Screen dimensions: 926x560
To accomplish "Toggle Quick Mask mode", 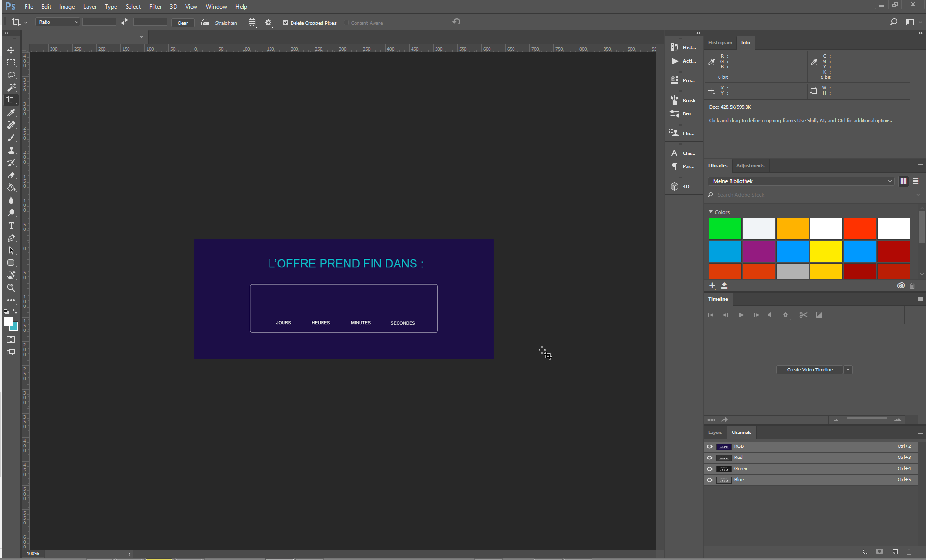I will click(11, 340).
